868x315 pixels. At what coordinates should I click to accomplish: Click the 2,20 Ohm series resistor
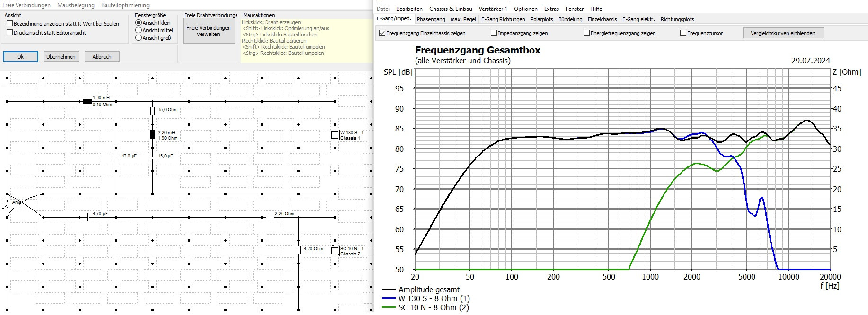click(x=269, y=217)
